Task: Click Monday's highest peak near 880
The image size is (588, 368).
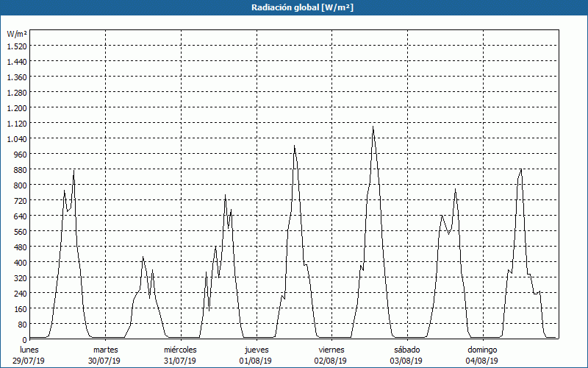Action: [x=74, y=171]
